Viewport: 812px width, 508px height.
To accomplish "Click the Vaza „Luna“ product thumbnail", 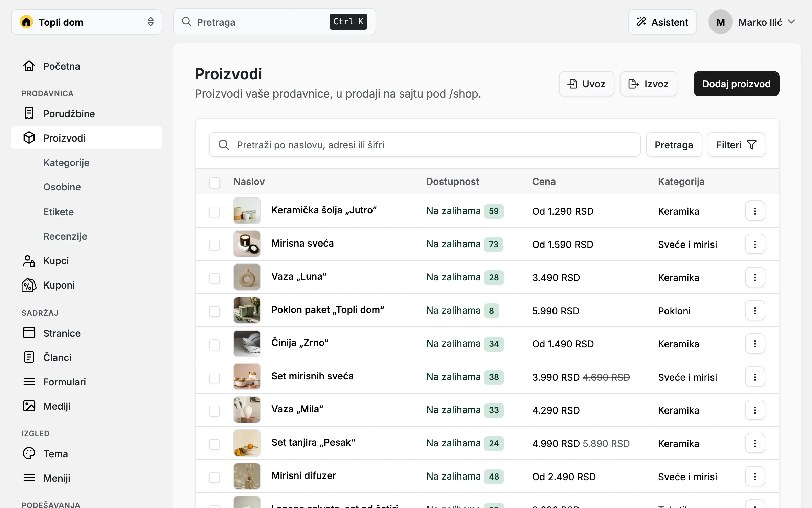I will pyautogui.click(x=247, y=277).
